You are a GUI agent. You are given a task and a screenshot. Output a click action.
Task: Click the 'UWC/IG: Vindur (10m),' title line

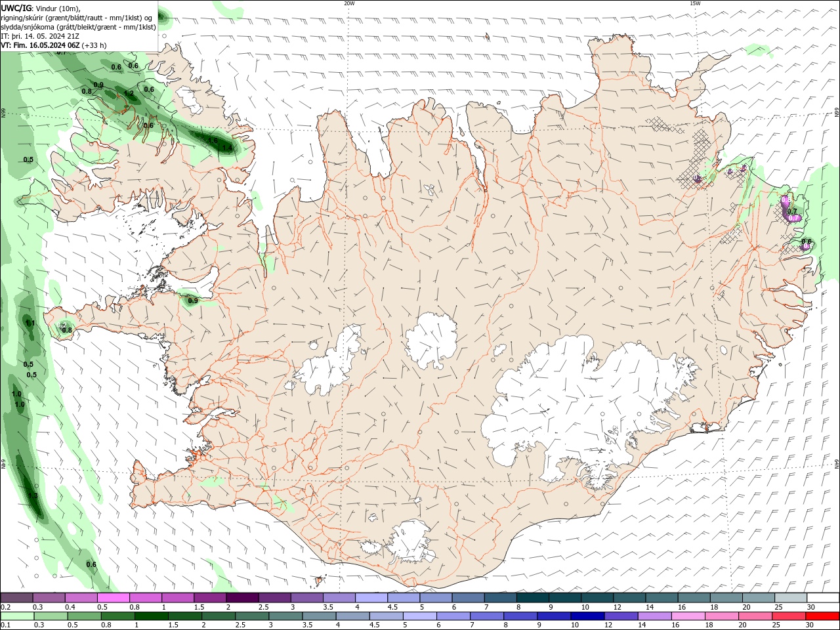click(41, 8)
